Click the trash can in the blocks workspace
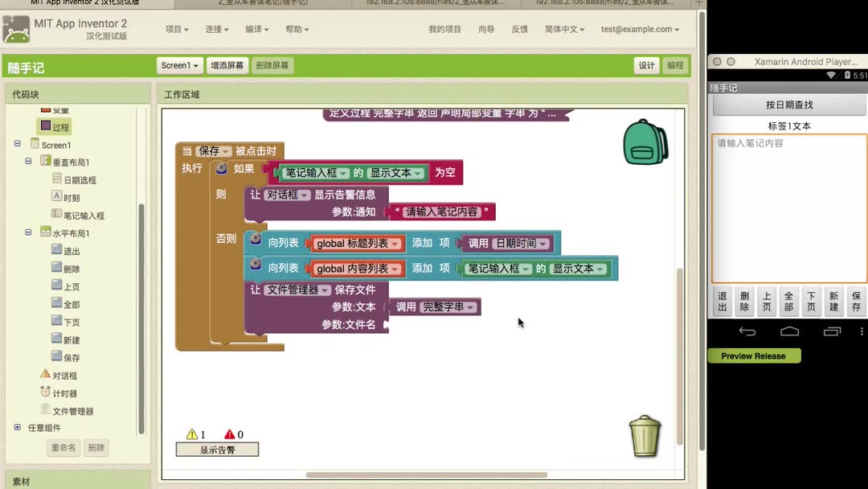Screen dimensions: 868x489 (645, 436)
